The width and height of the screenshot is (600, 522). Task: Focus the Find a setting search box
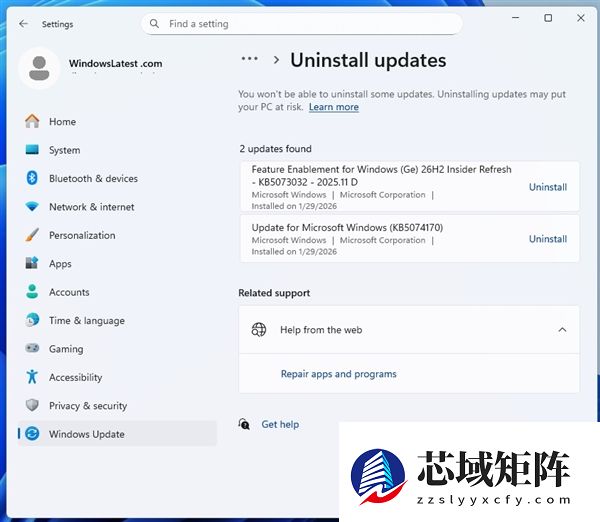[x=302, y=24]
